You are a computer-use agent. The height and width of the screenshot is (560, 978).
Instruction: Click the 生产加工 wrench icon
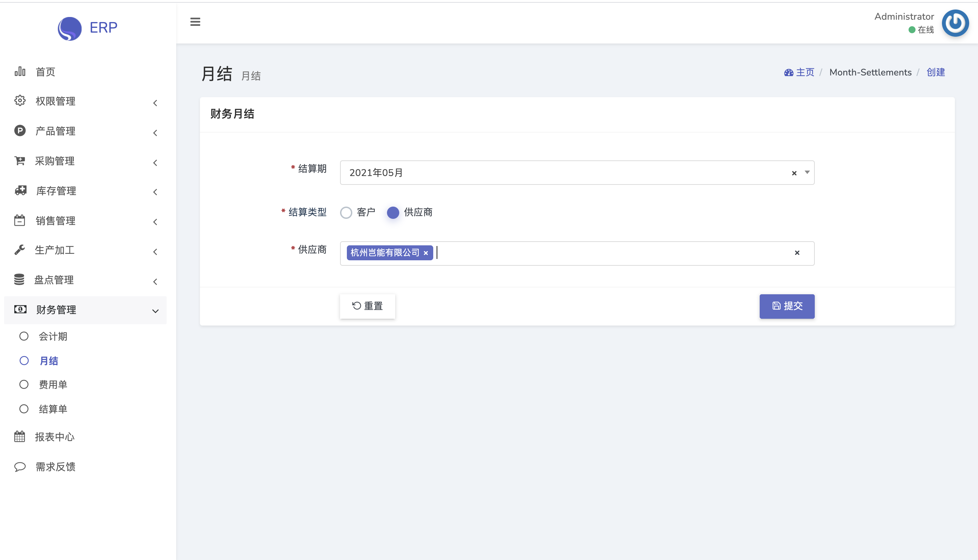pyautogui.click(x=20, y=250)
